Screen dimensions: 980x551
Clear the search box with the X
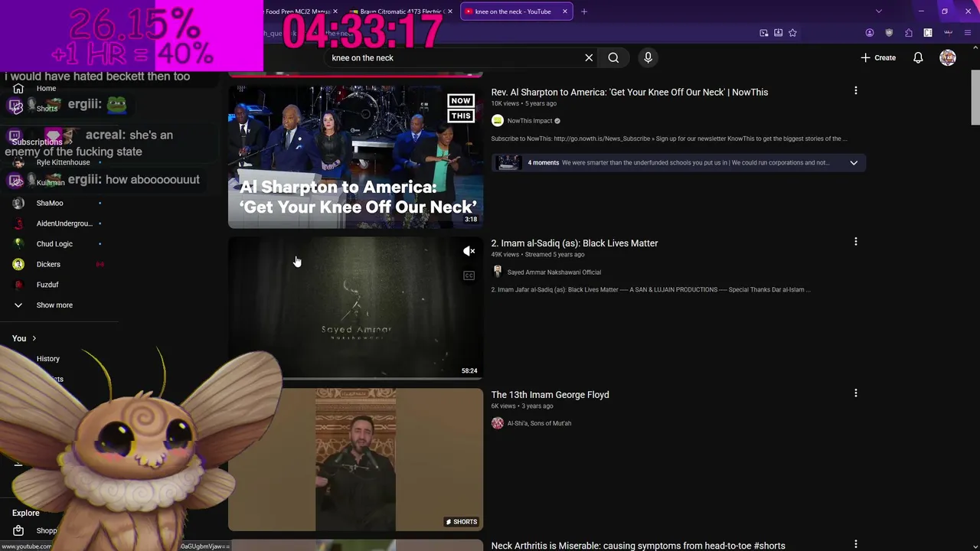pos(589,57)
